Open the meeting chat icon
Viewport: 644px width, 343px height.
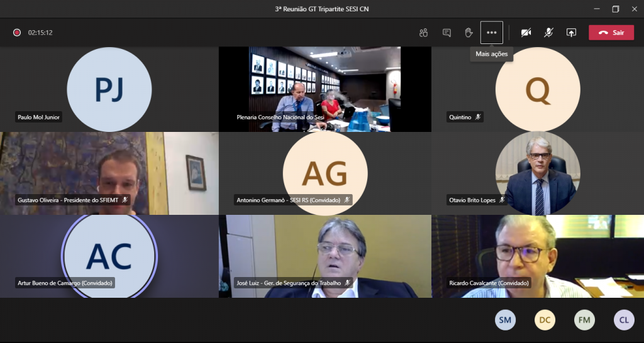click(x=447, y=33)
